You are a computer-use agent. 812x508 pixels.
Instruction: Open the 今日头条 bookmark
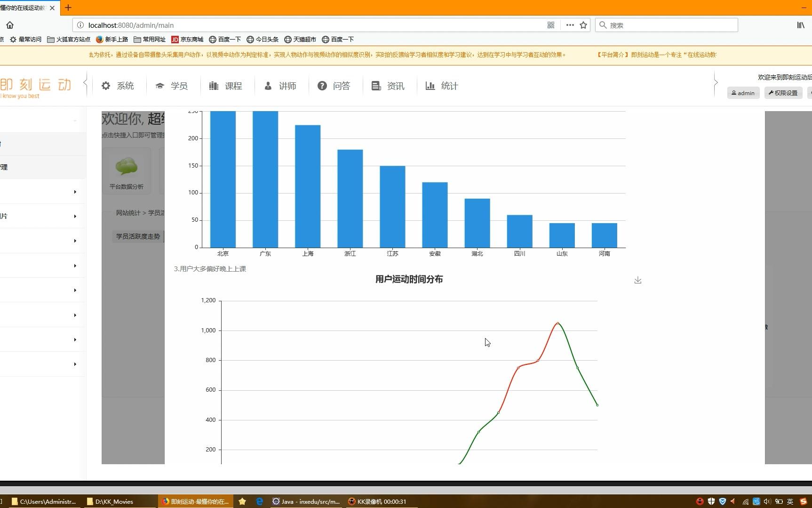[x=263, y=40]
